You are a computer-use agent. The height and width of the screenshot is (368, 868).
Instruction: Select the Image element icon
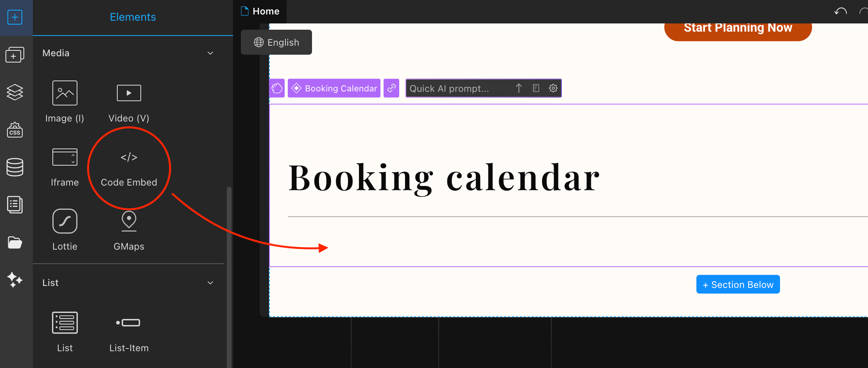click(x=65, y=93)
